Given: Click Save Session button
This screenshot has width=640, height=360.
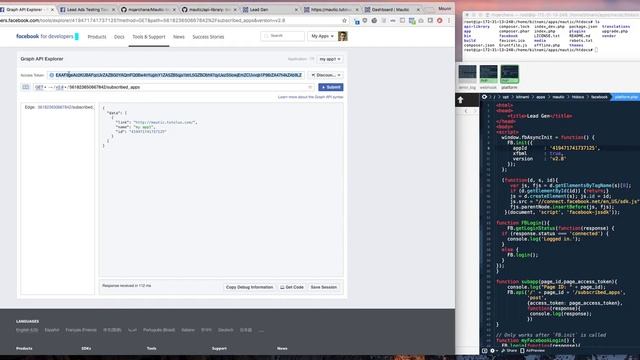Looking at the screenshot, I should pos(324,287).
